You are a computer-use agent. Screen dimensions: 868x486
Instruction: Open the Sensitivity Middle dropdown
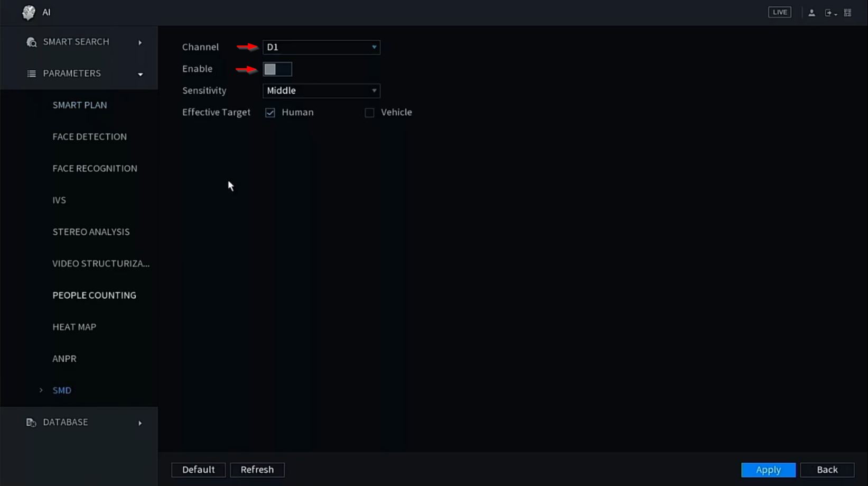[321, 90]
